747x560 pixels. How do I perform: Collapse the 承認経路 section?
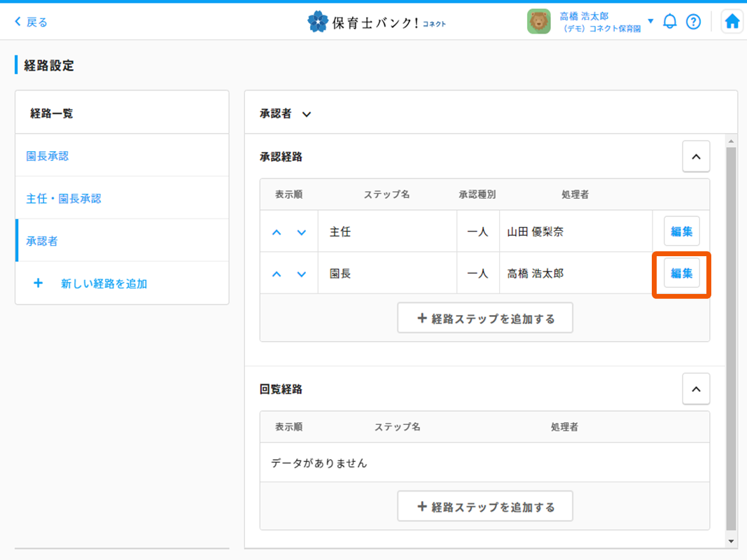696,157
